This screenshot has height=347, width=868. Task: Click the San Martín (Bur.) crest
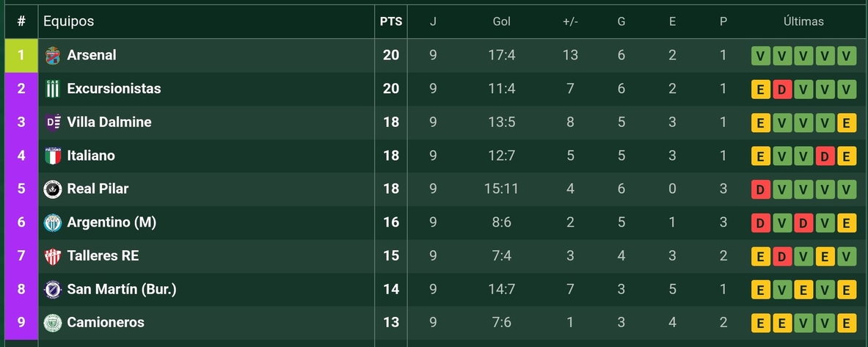coord(52,289)
